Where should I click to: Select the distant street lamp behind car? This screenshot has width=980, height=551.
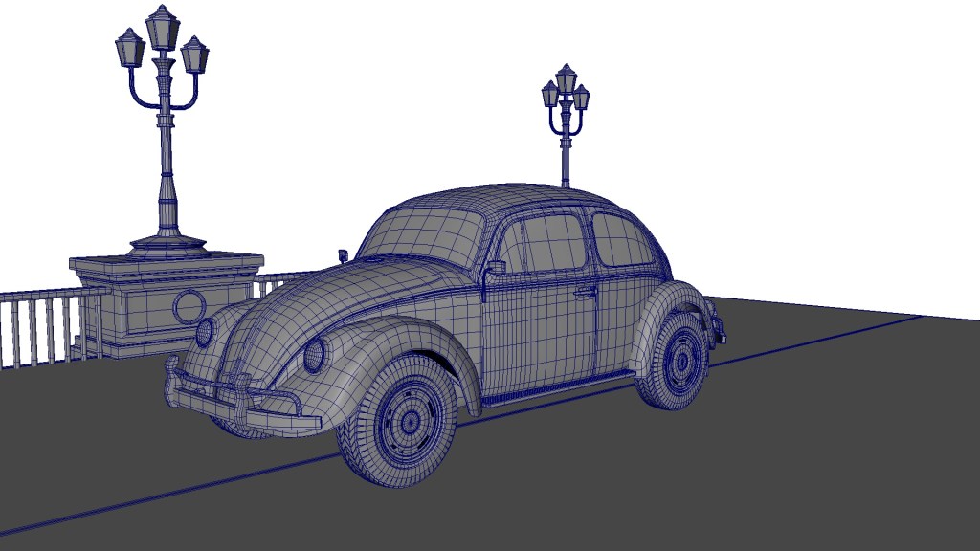tap(566, 120)
